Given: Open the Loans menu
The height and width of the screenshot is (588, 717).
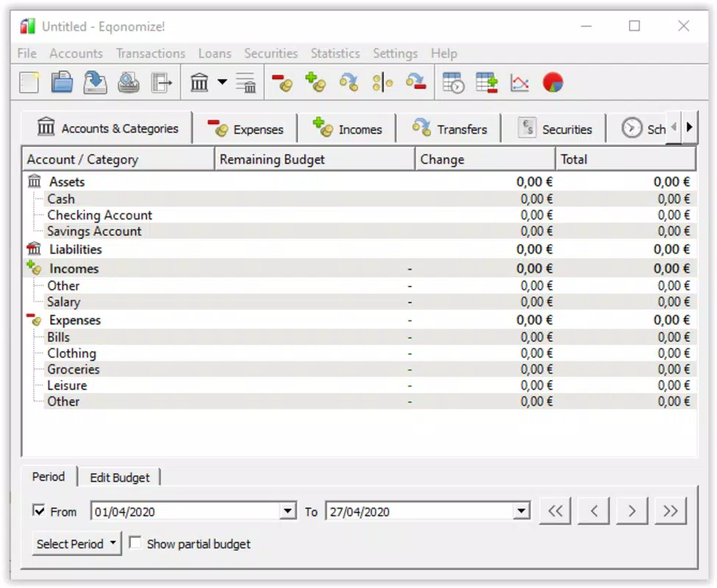Looking at the screenshot, I should tap(215, 54).
